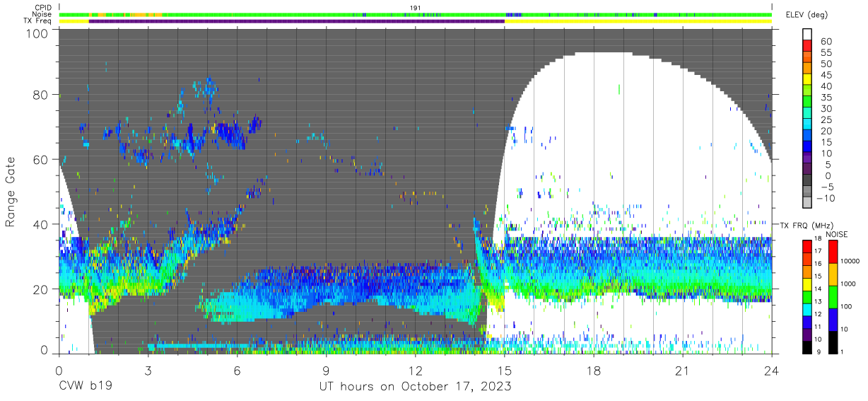Click y-axis tick label 80
Screen dimensions: 868x401
[x=41, y=95]
